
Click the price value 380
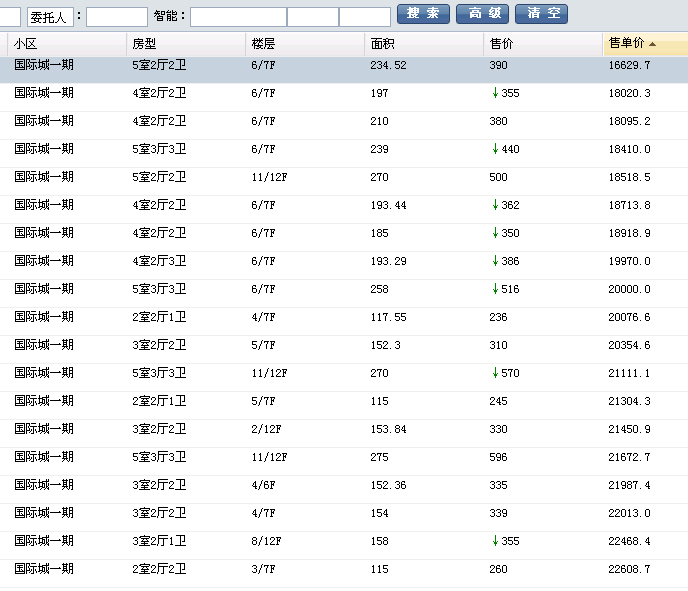point(498,121)
